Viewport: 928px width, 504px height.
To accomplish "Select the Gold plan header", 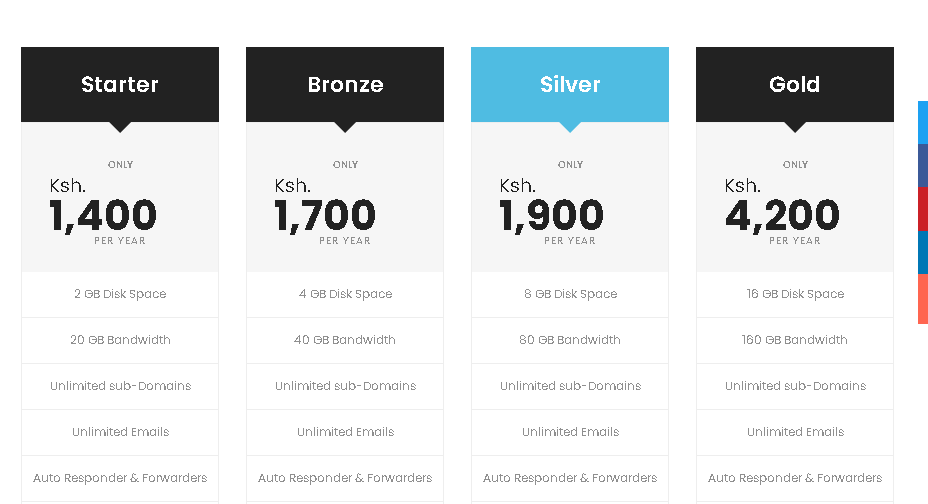I will pos(795,85).
